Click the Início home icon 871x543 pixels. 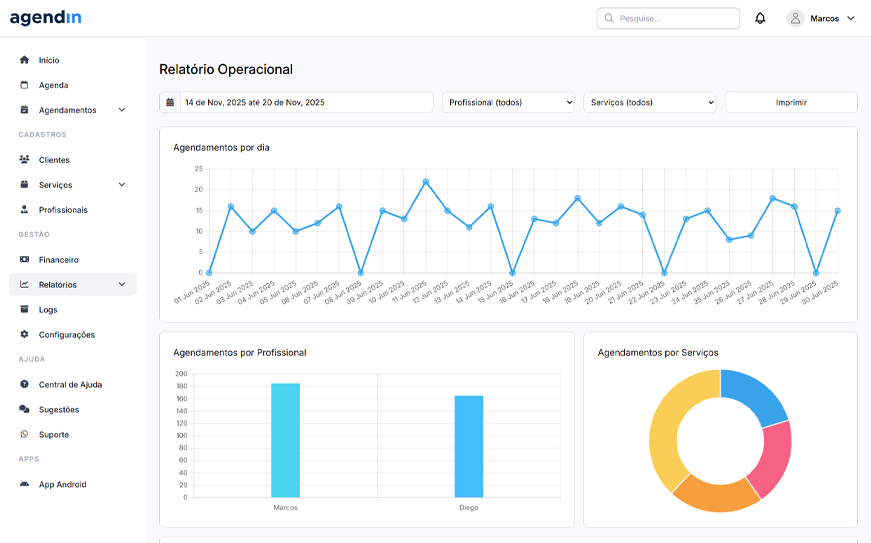click(x=25, y=60)
